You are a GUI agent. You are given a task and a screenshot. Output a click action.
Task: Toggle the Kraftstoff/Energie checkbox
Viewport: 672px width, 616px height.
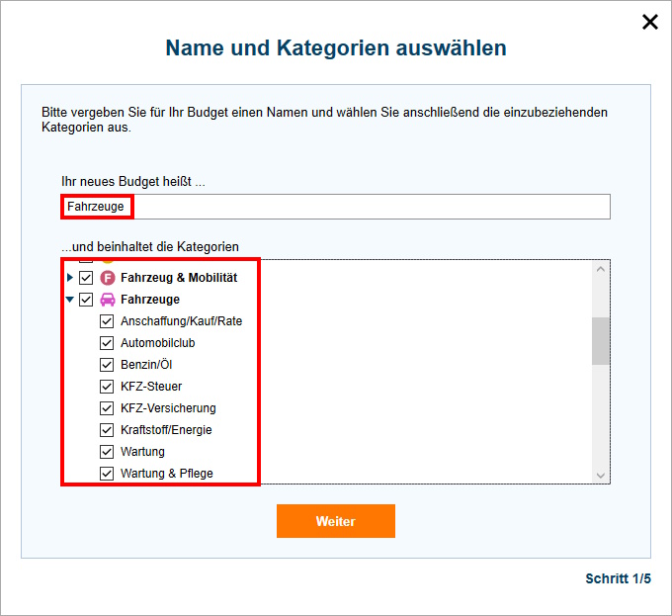[x=107, y=430]
